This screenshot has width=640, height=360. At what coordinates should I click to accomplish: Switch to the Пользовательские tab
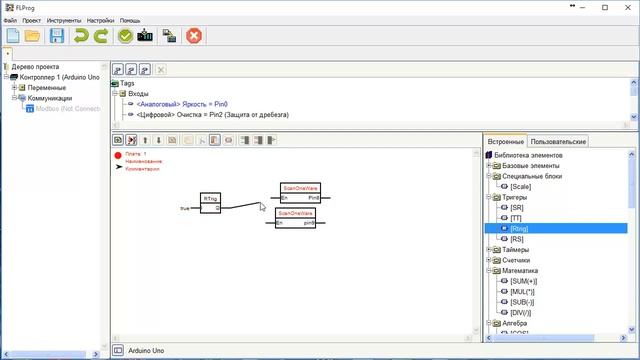pyautogui.click(x=558, y=141)
